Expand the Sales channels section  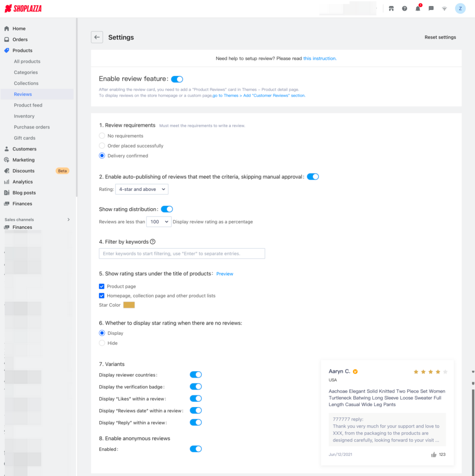pos(68,220)
